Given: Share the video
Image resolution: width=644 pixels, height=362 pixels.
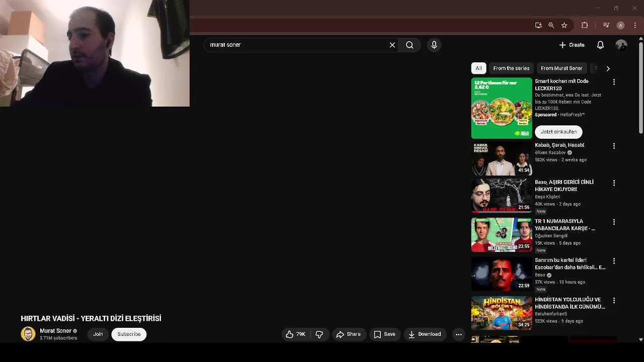Looking at the screenshot, I should click(348, 334).
